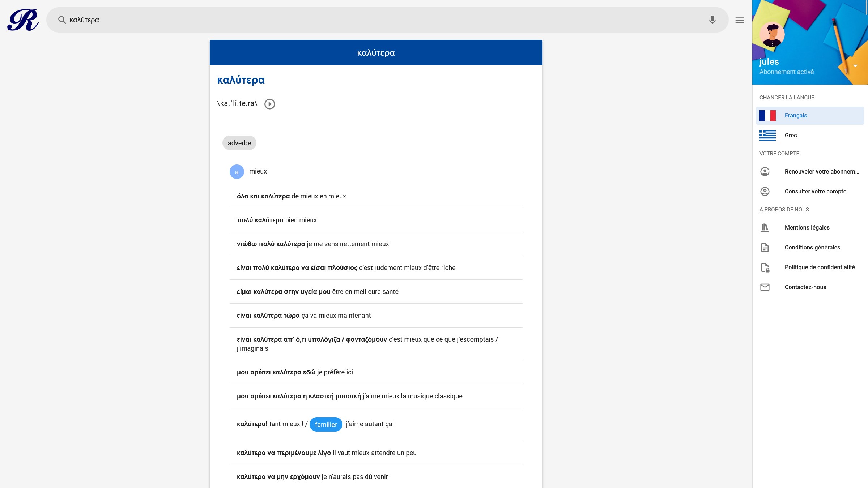The image size is (868, 488).
Task: Open Renouveler votre abonnement
Action: (821, 172)
